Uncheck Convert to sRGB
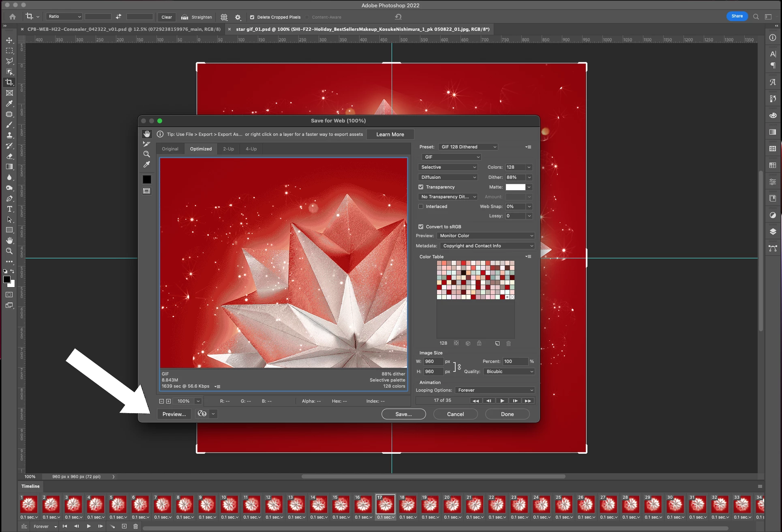 click(x=421, y=227)
